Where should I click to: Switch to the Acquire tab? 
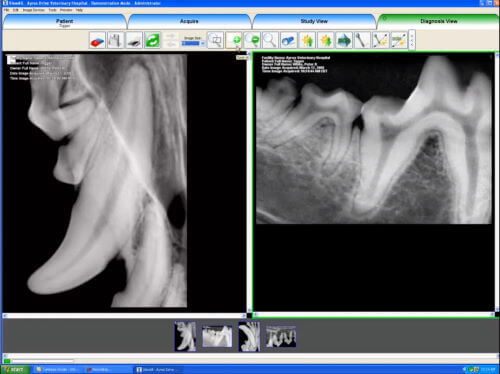189,22
